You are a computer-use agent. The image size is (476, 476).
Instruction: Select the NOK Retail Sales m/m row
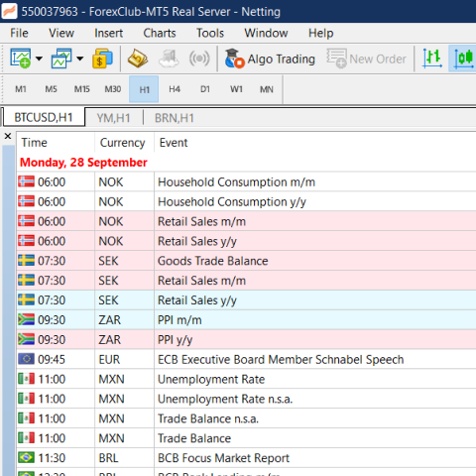click(x=246, y=221)
